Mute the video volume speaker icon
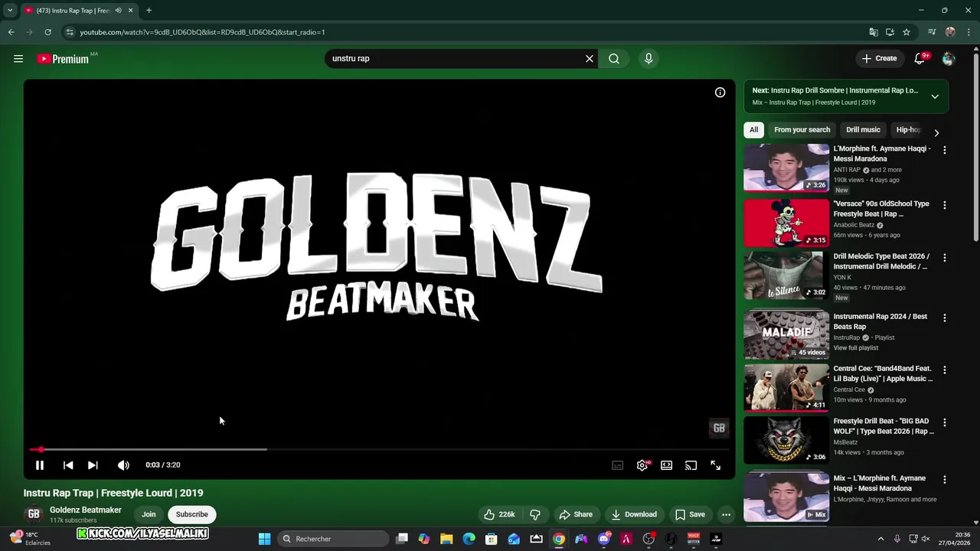 [x=123, y=465]
